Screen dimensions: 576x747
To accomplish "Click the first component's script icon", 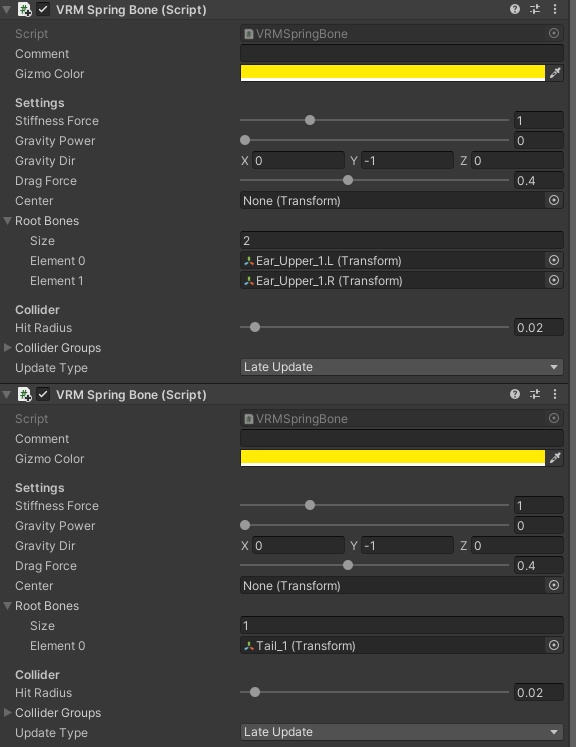I will tap(24, 9).
